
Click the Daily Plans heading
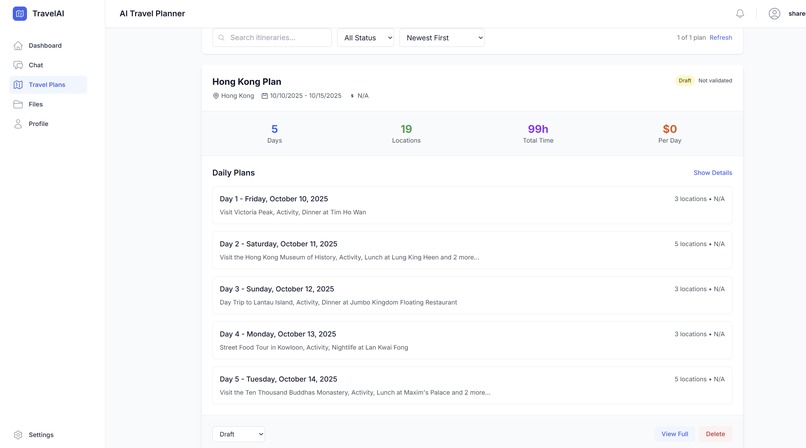pyautogui.click(x=233, y=173)
